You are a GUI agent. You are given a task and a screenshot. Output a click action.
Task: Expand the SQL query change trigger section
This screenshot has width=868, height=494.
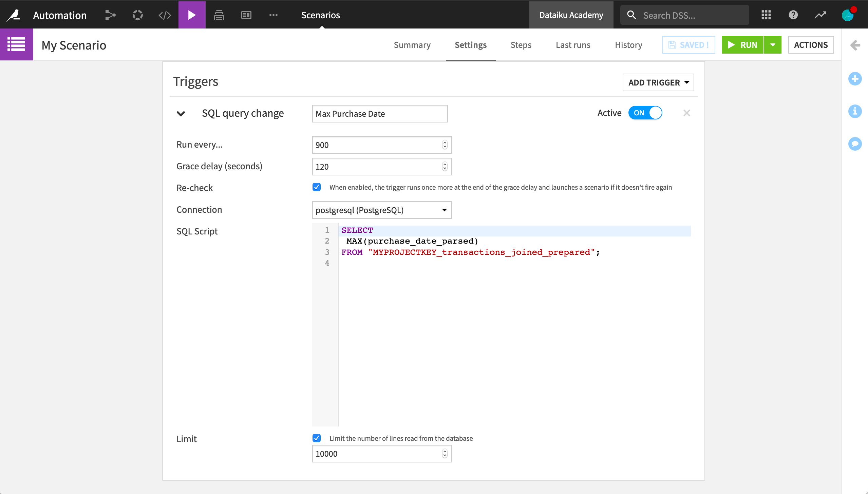[181, 113]
